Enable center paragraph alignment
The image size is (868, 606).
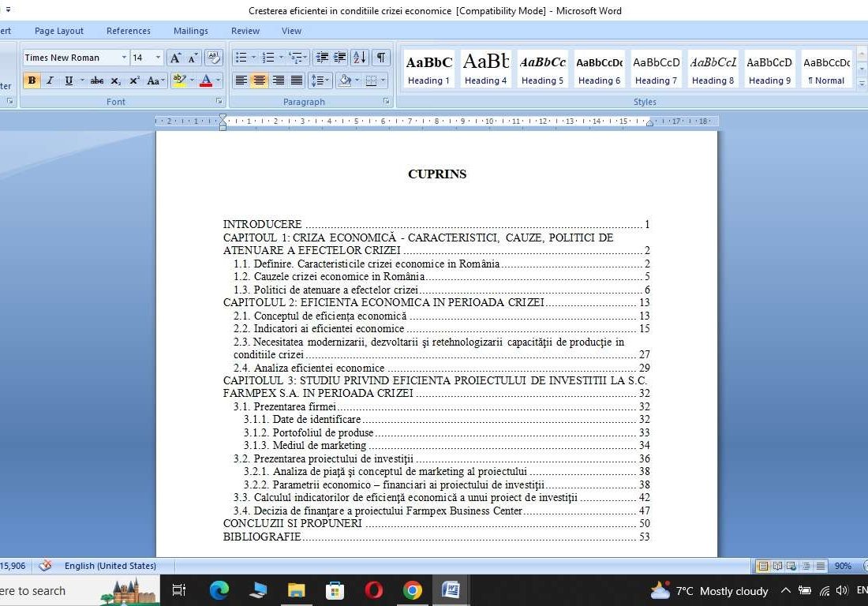click(x=259, y=80)
